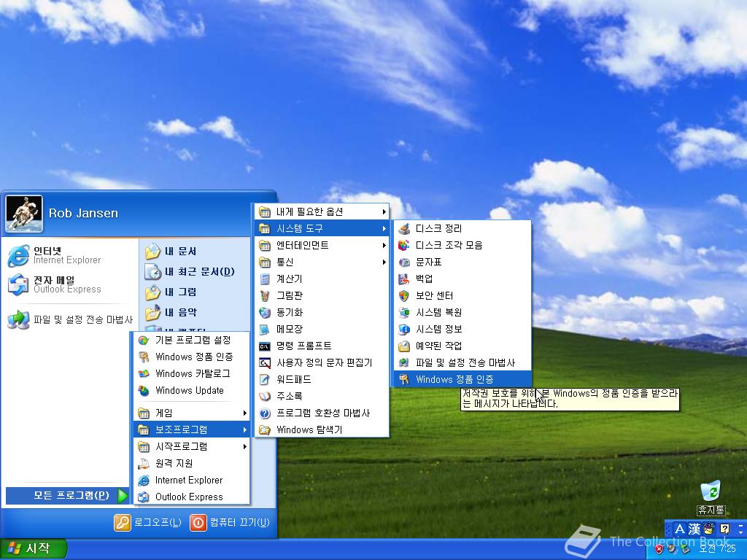Open 내 음악 link

171,312
